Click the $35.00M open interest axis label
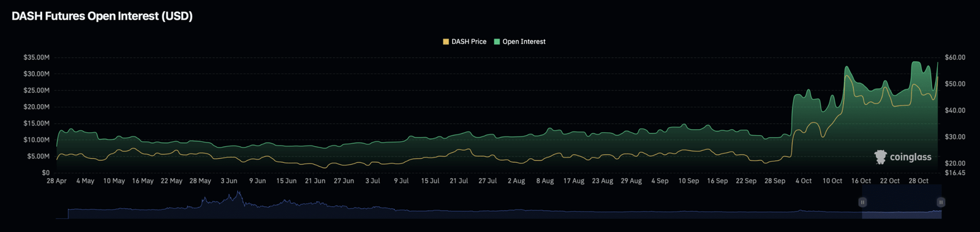Image resolution: width=980 pixels, height=232 pixels. point(36,58)
